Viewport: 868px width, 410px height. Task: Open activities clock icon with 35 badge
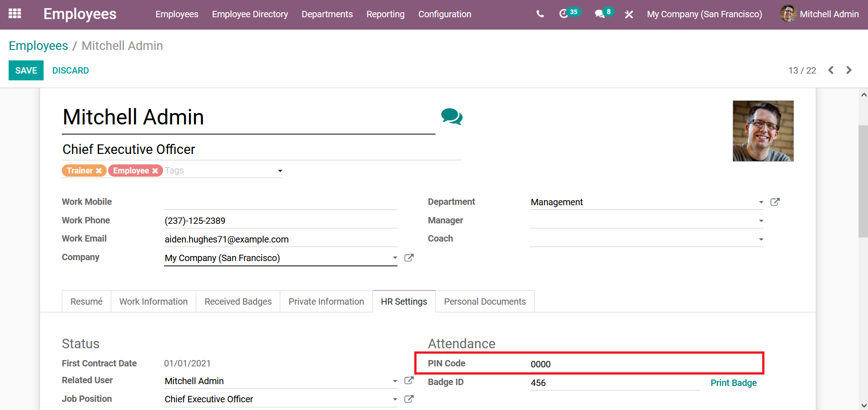pyautogui.click(x=569, y=13)
